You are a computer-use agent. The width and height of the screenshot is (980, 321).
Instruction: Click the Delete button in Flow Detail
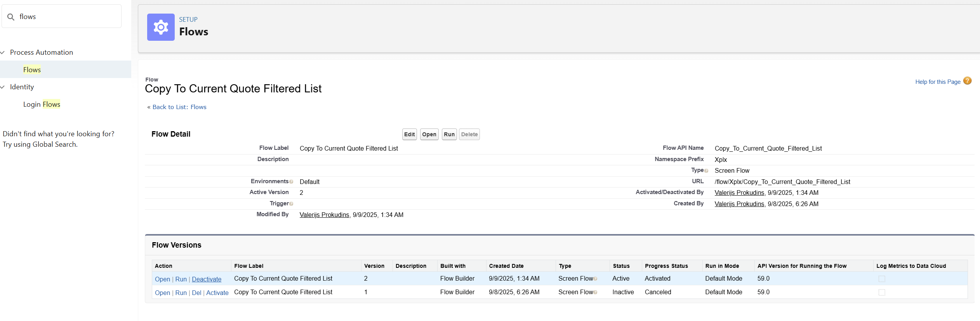pyautogui.click(x=469, y=134)
